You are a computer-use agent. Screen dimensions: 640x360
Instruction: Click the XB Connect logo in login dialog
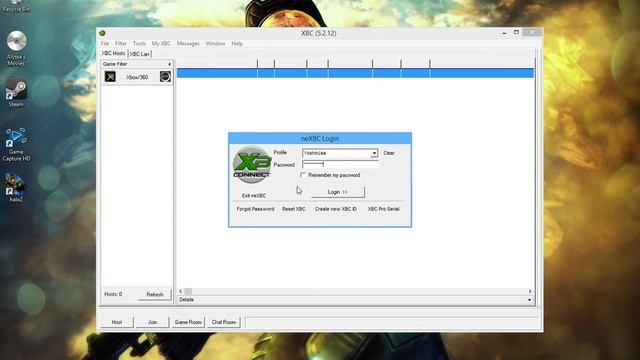click(252, 165)
